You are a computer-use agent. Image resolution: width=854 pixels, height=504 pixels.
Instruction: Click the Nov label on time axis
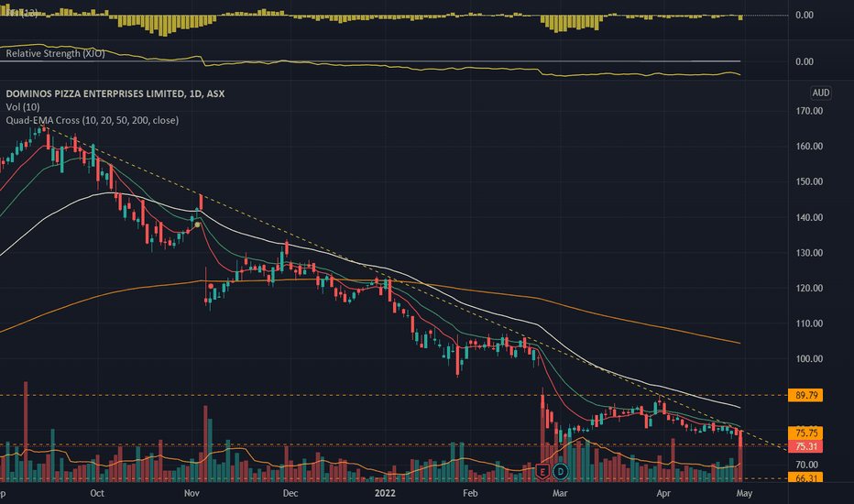click(x=192, y=493)
